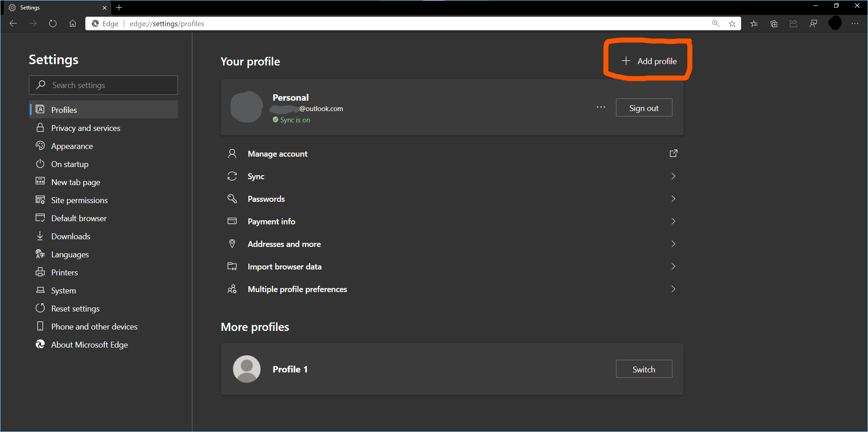Open Collections from the toolbar
The height and width of the screenshot is (432, 868).
[x=774, y=23]
